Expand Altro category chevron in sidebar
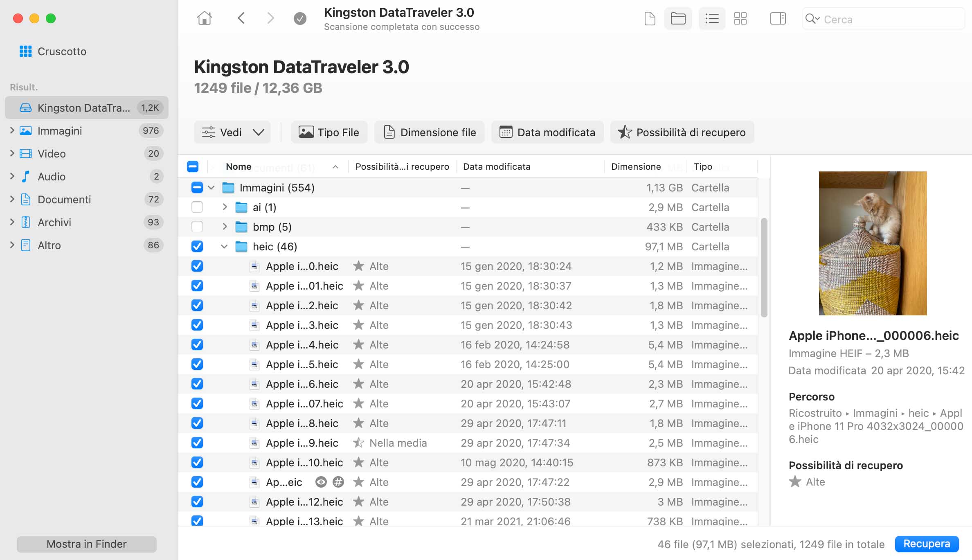This screenshot has height=560, width=972. 12,245
